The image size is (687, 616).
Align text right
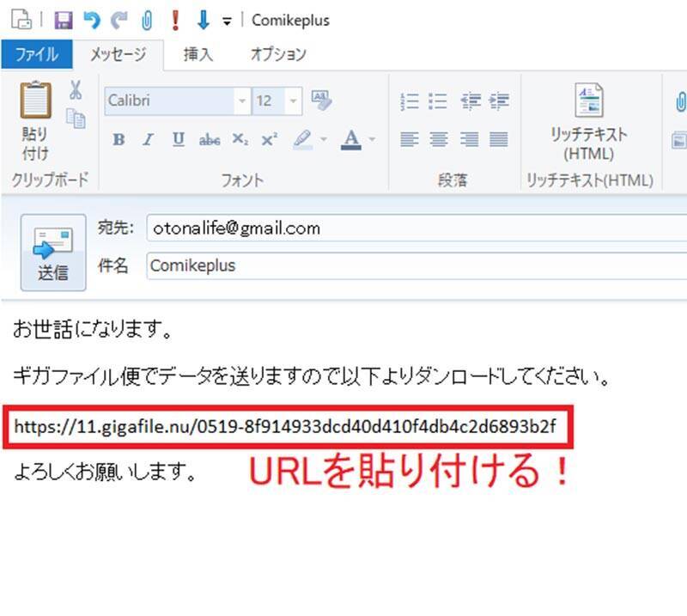(x=469, y=139)
